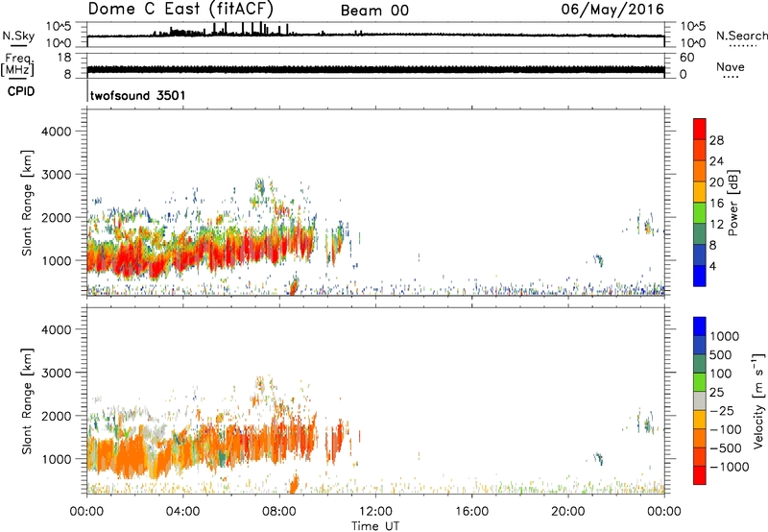Select the 'N.Search' legend label
768x532 pixels.
741,36
